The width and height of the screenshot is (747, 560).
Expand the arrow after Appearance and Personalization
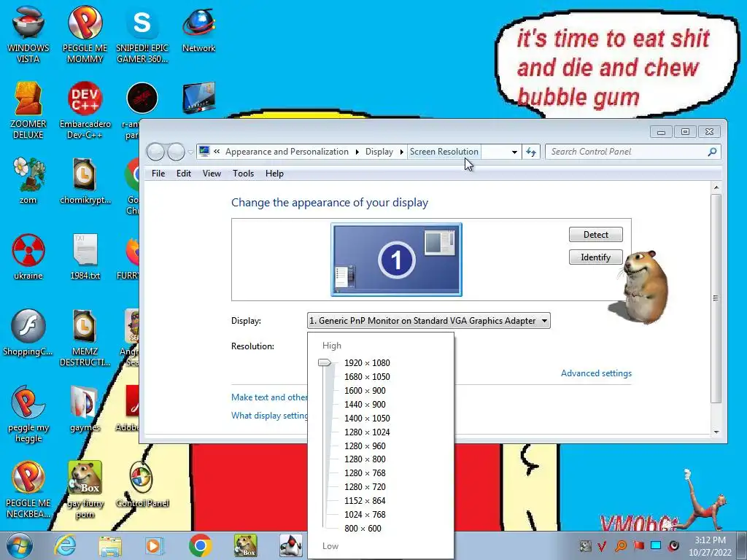[357, 152]
